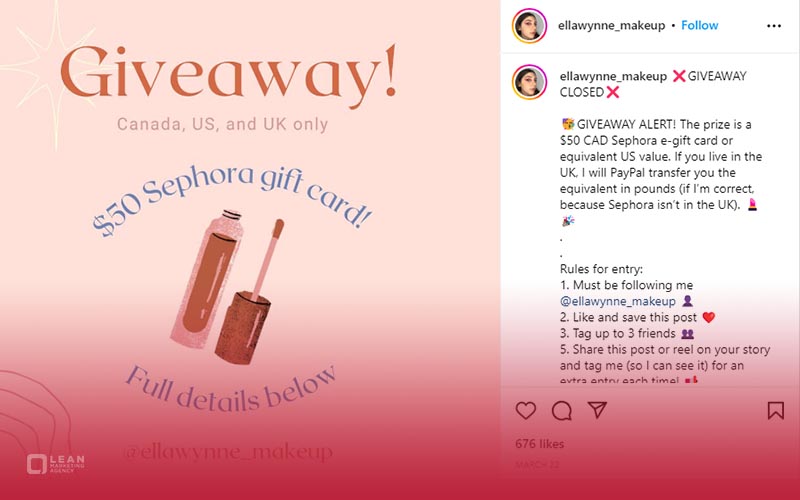Click the caption profile avatar
The width and height of the screenshot is (800, 500).
[529, 82]
